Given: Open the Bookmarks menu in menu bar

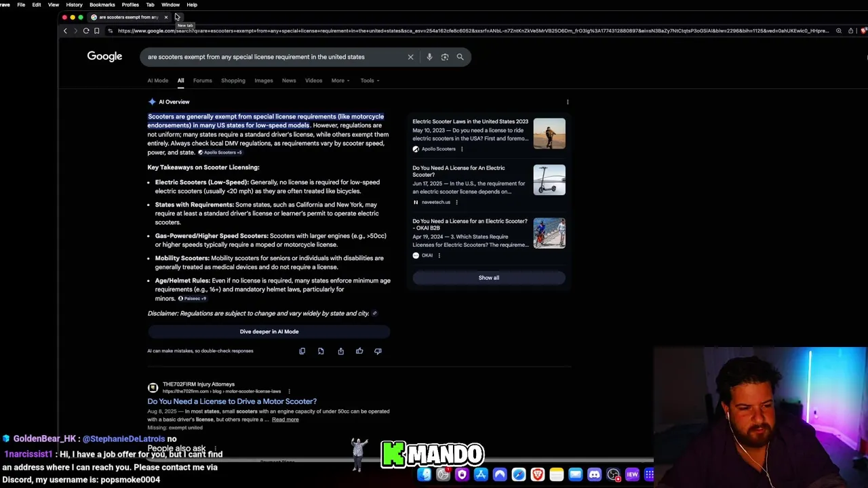Looking at the screenshot, I should pos(102,5).
